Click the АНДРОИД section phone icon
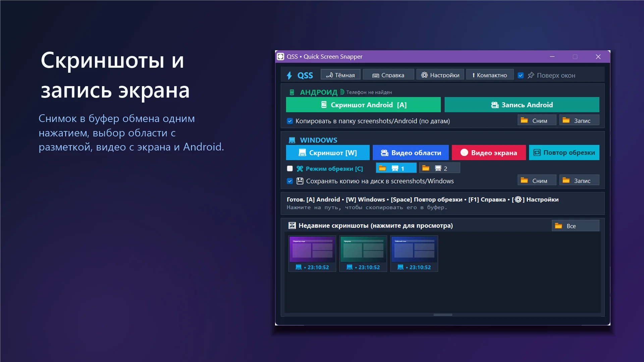This screenshot has height=362, width=644. (292, 92)
